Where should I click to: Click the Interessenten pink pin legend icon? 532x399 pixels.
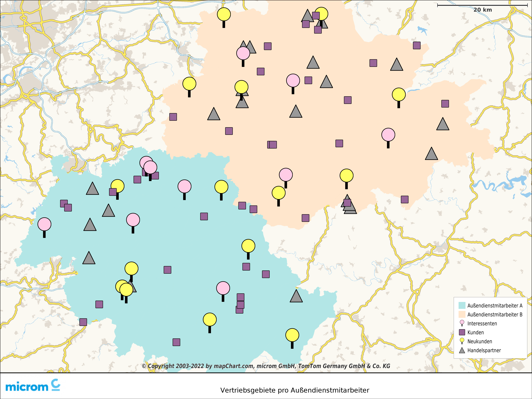462,323
